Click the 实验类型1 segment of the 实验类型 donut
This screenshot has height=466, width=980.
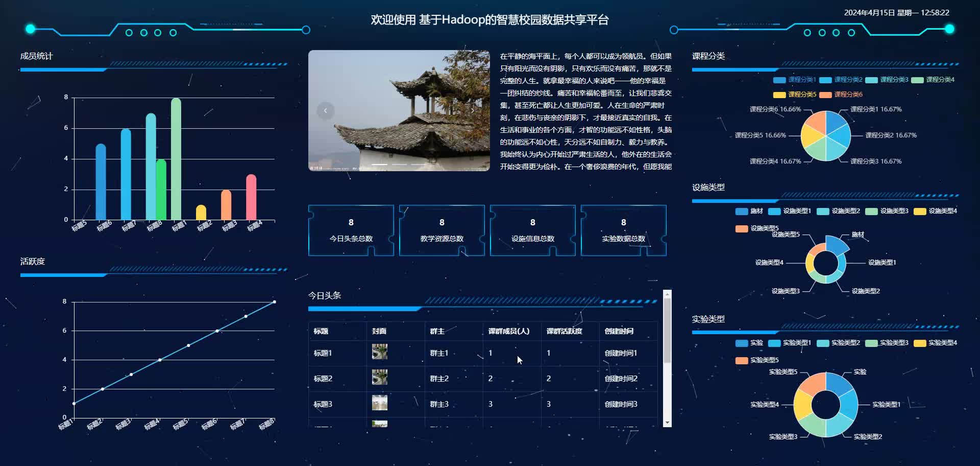(849, 405)
